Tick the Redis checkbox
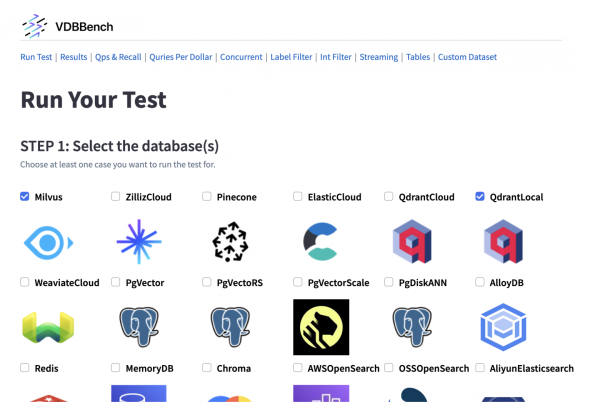600x402 pixels. point(25,368)
